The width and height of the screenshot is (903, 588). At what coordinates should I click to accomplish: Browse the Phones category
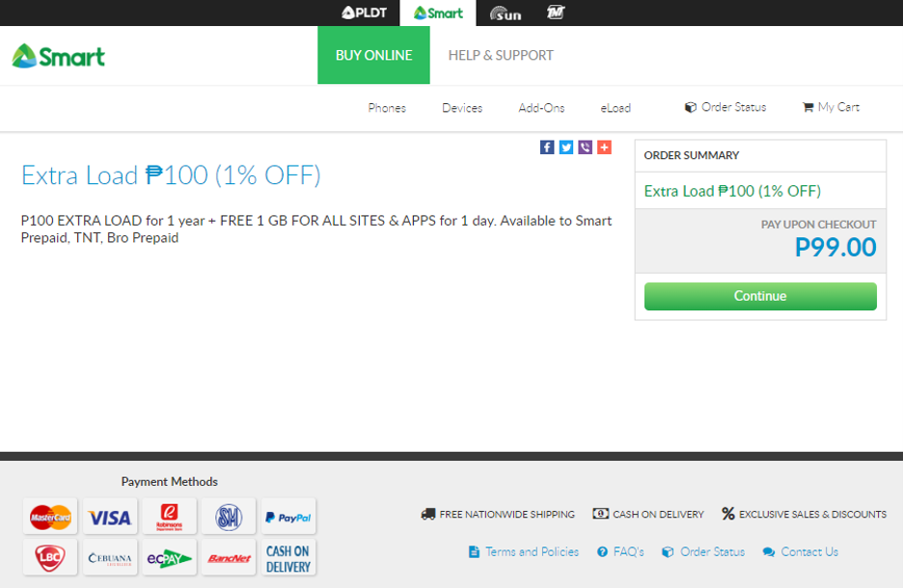coord(387,108)
